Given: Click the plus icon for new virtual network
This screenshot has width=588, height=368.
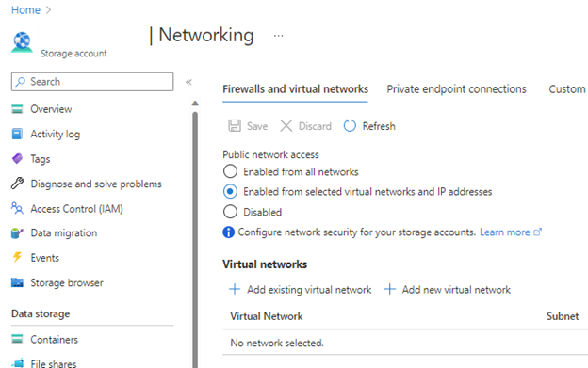Looking at the screenshot, I should pyautogui.click(x=389, y=289).
